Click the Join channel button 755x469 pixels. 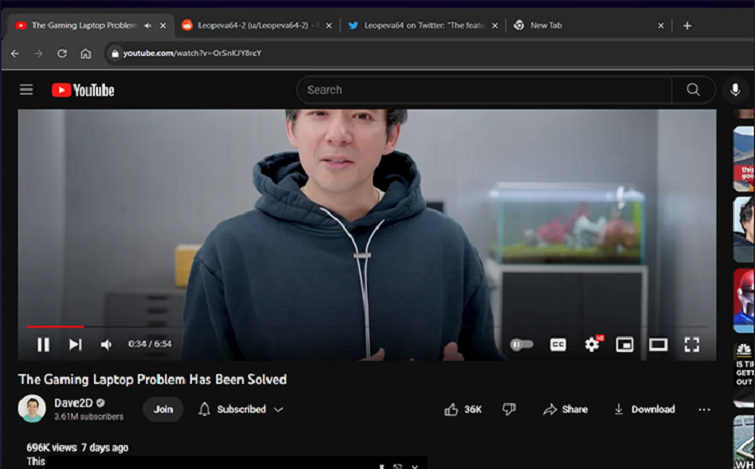pos(163,409)
